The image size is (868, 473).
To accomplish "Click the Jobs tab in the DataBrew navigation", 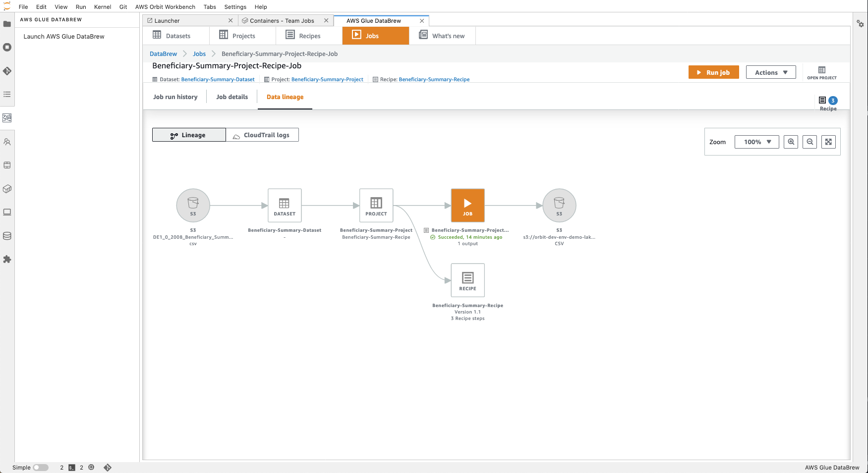I will (376, 36).
